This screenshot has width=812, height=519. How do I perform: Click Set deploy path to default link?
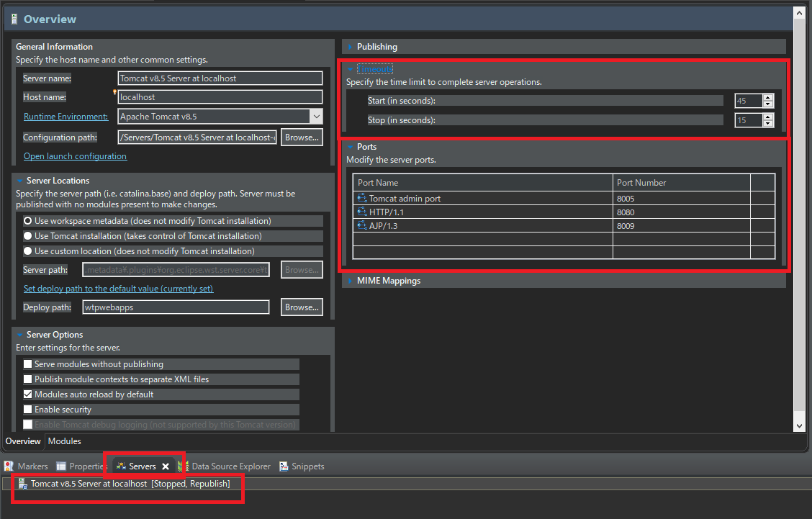click(x=119, y=289)
